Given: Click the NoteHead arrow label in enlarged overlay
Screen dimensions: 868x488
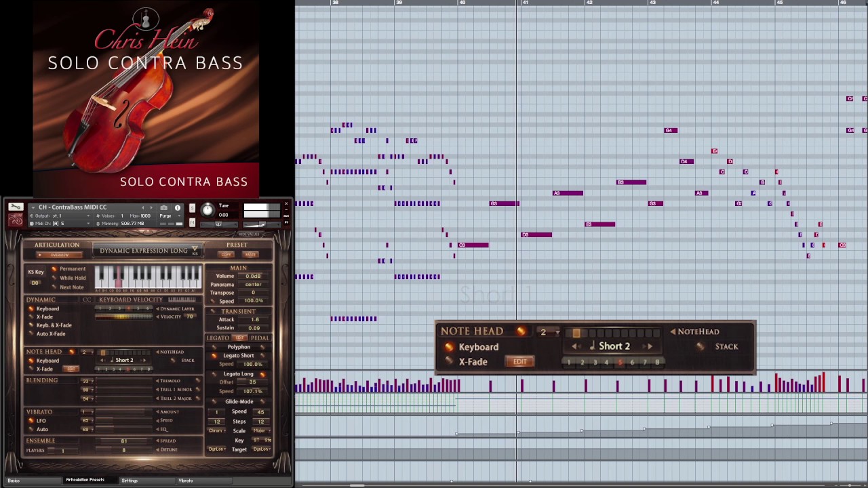Looking at the screenshot, I should tap(694, 331).
